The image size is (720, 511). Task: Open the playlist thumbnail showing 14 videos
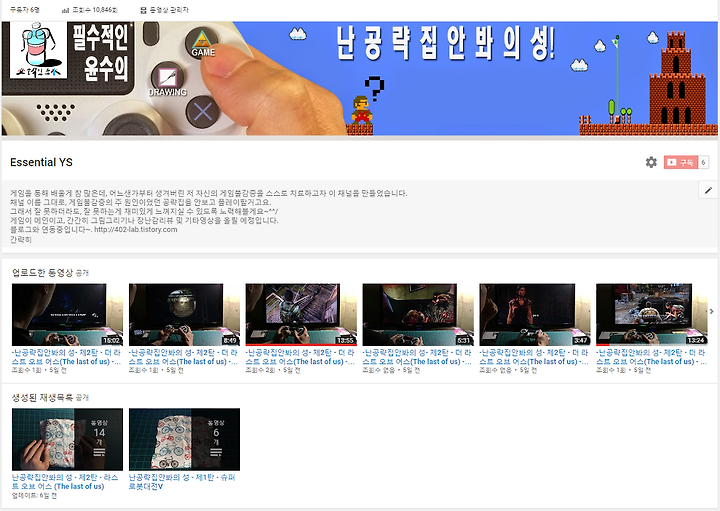tap(68, 439)
